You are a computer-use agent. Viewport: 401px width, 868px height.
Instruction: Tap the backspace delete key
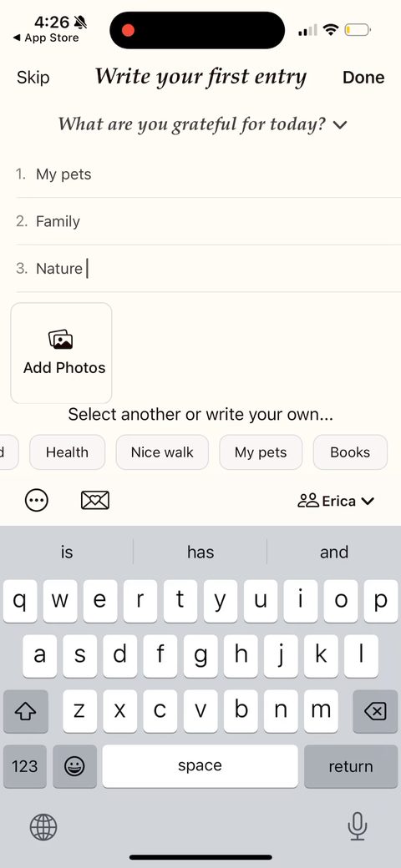pos(375,711)
